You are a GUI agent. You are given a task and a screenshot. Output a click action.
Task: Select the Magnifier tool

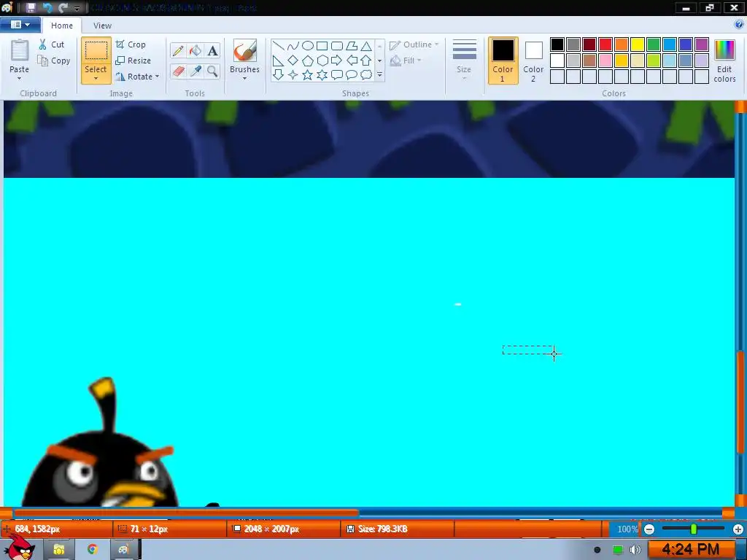tap(212, 71)
